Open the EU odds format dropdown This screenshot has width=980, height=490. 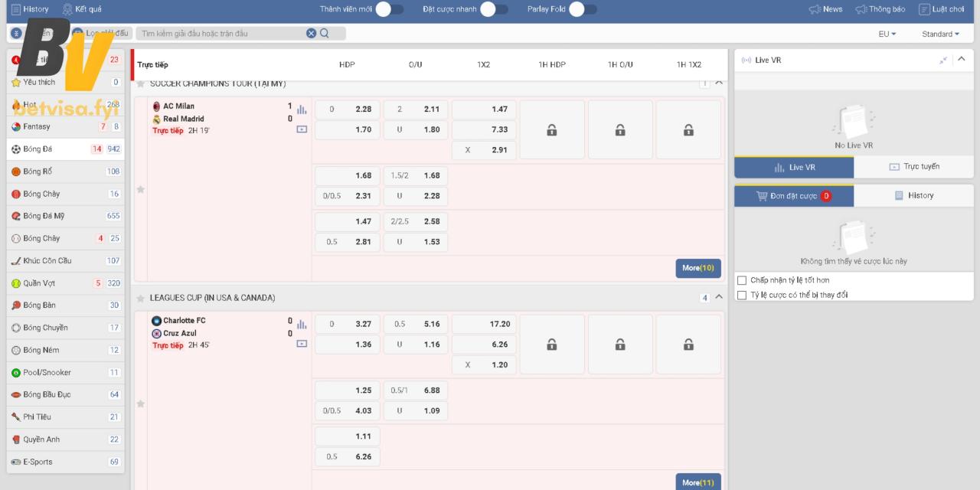[x=887, y=34]
